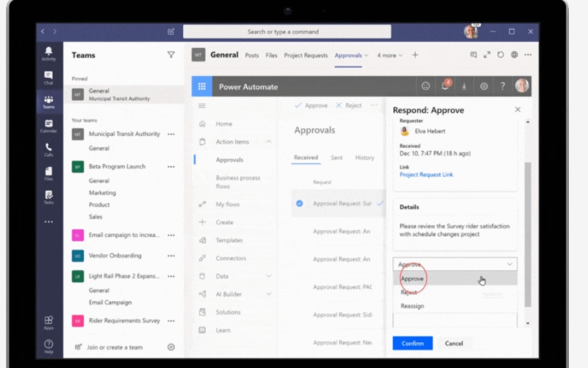Open the Approvals tab dropdown chevron
Screen dimensions: 588x368
(366, 55)
